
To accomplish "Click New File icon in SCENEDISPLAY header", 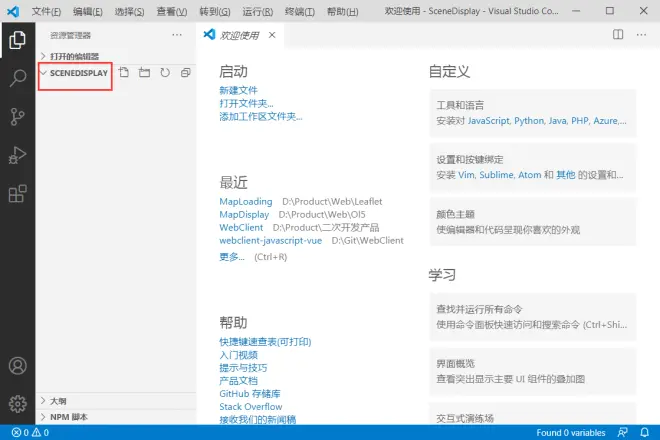I will [x=124, y=72].
